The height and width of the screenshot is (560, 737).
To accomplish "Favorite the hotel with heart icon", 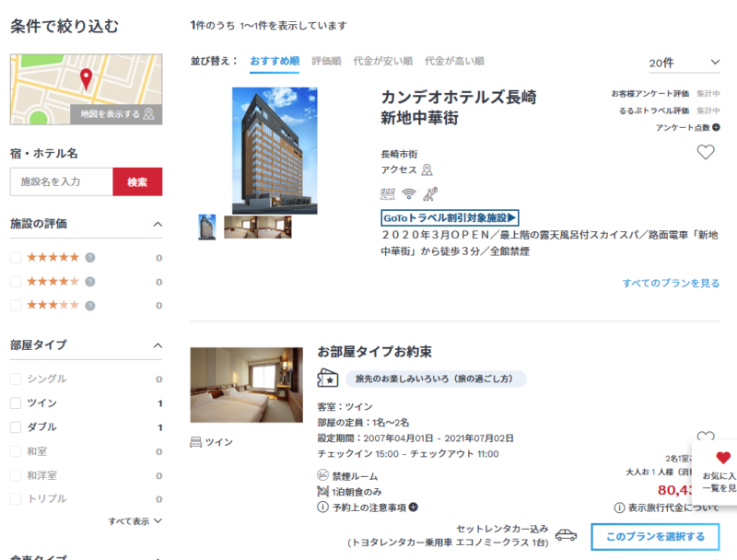I will coord(706,152).
